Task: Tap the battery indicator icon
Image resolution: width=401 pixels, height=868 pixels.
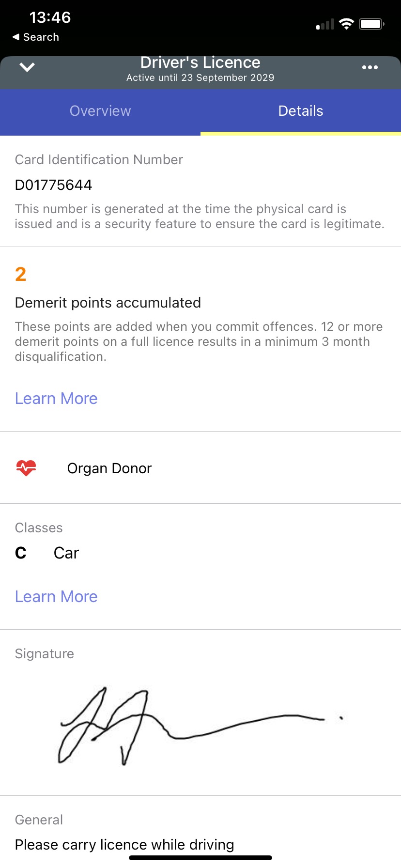Action: (x=371, y=24)
